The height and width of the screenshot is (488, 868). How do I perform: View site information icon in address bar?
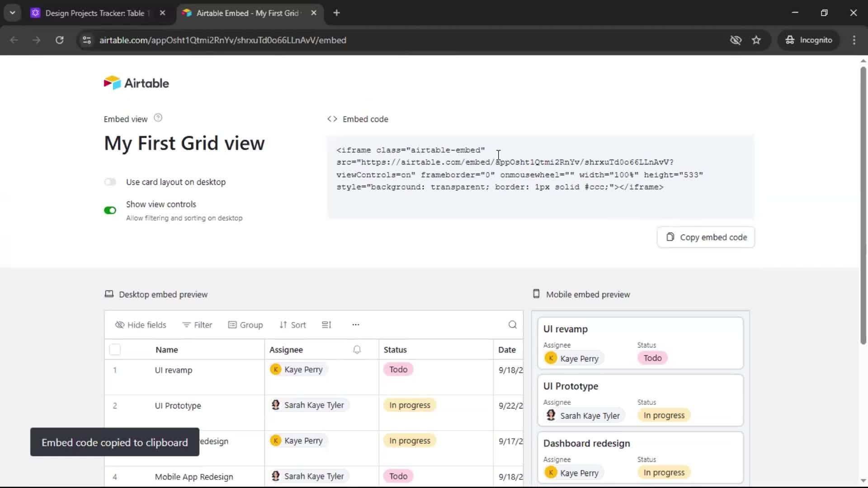click(x=87, y=40)
